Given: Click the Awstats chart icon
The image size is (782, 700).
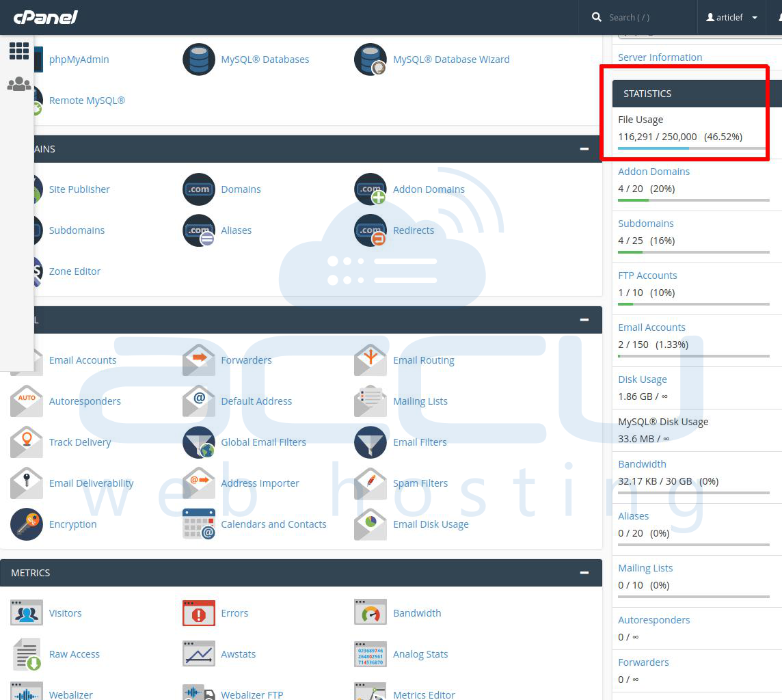Looking at the screenshot, I should [198, 654].
